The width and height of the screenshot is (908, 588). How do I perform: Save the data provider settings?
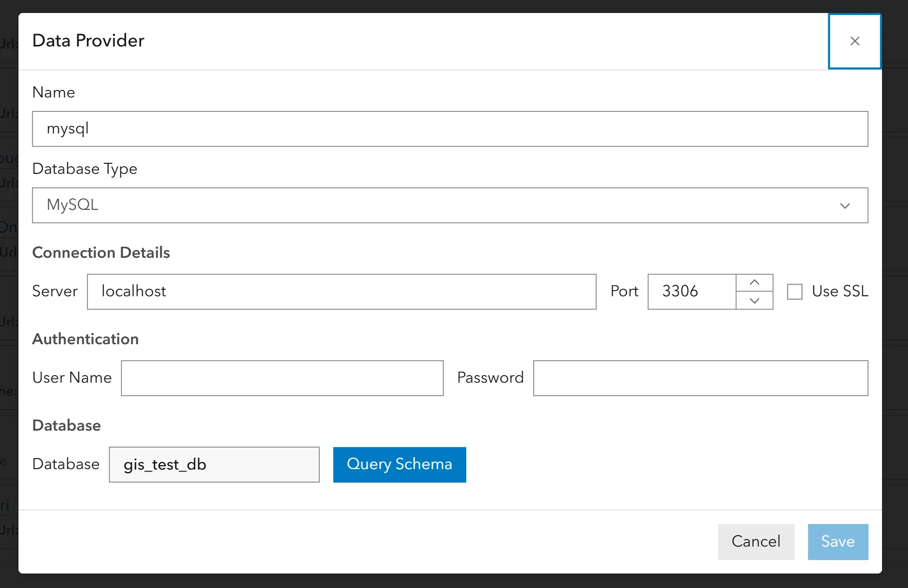click(x=838, y=542)
